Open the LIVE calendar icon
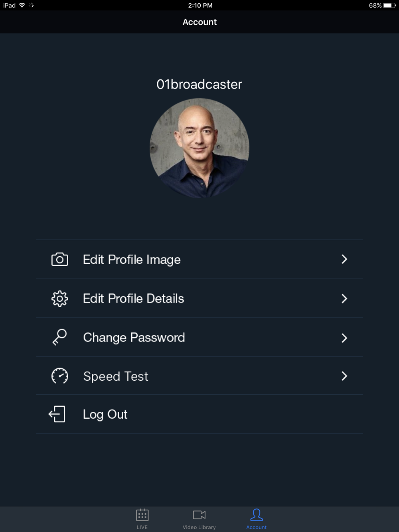Screen dimensions: 399x532 pos(142,515)
